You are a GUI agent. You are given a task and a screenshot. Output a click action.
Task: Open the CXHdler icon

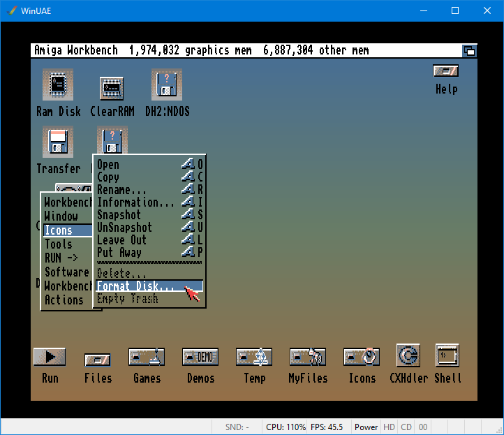[408, 355]
